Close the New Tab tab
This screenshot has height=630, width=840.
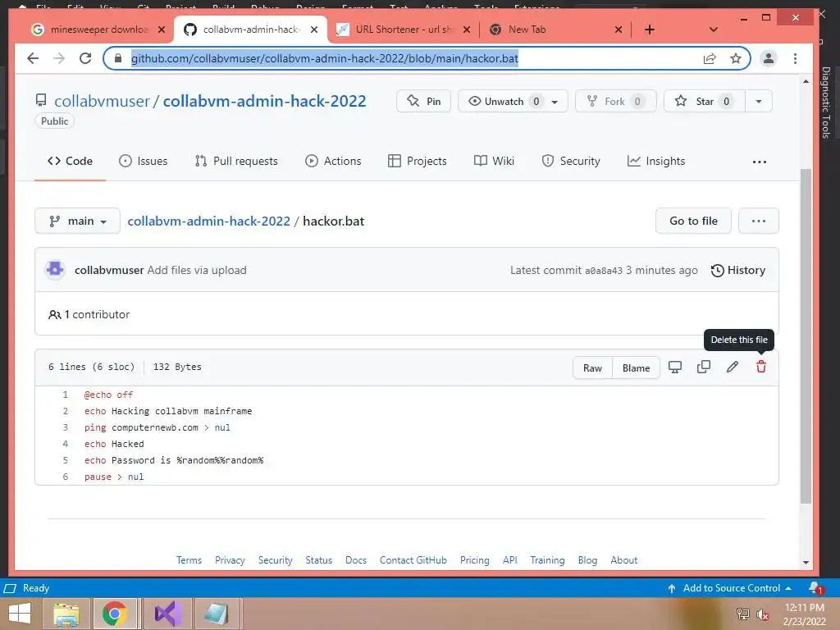tap(619, 30)
